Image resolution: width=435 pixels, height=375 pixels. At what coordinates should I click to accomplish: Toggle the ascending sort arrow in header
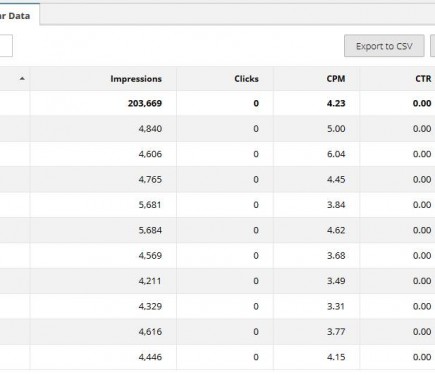tap(22, 79)
